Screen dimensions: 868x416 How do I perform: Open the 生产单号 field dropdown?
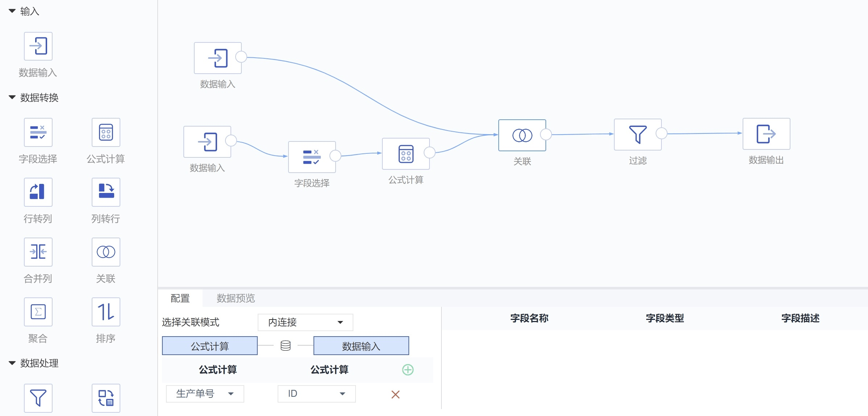205,394
